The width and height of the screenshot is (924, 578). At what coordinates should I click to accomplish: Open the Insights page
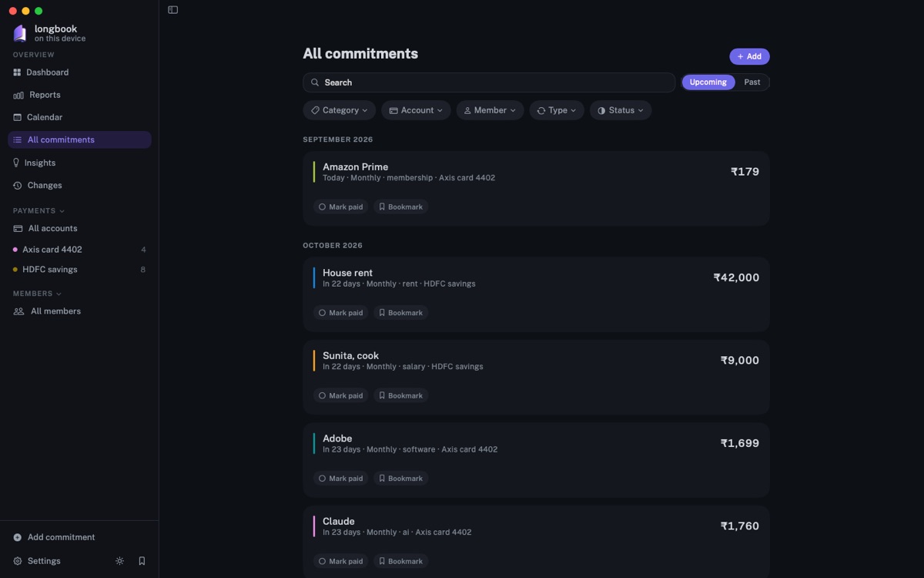[x=79, y=163]
